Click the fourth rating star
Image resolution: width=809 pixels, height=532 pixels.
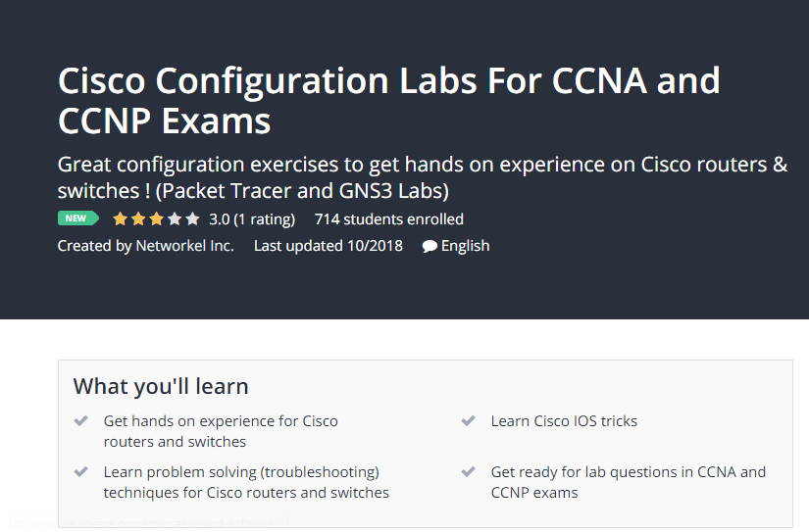pyautogui.click(x=175, y=219)
